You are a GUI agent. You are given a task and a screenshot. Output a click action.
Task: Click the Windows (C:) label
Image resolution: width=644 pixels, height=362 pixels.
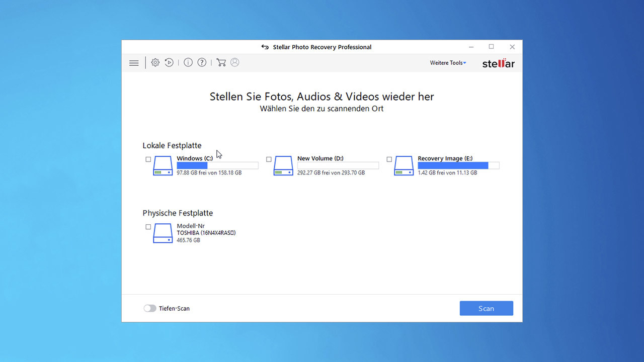click(195, 158)
